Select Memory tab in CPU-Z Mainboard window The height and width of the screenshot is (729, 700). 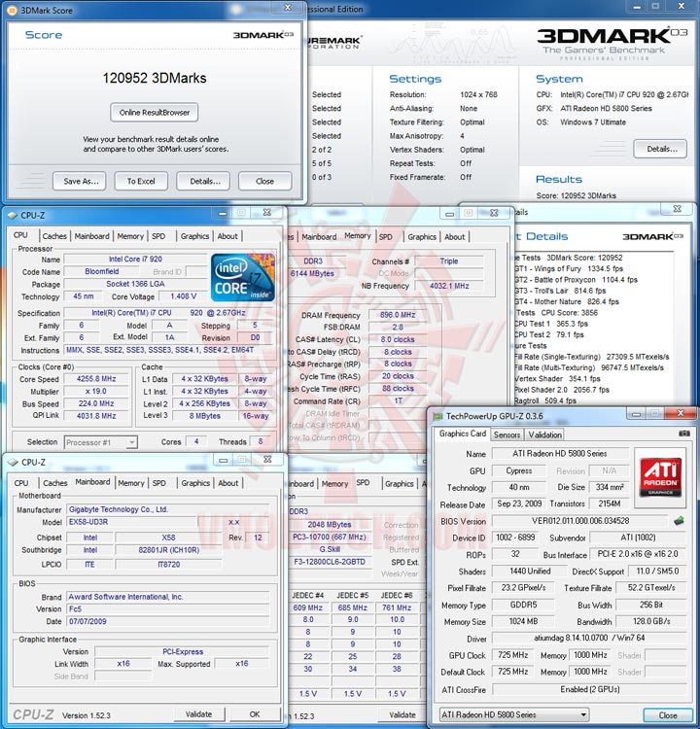(x=130, y=483)
